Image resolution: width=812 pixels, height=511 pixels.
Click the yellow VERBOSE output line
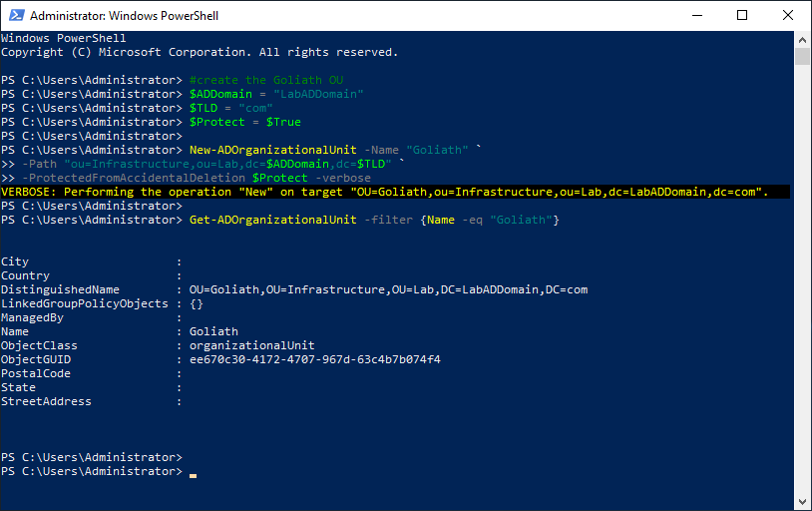[384, 192]
